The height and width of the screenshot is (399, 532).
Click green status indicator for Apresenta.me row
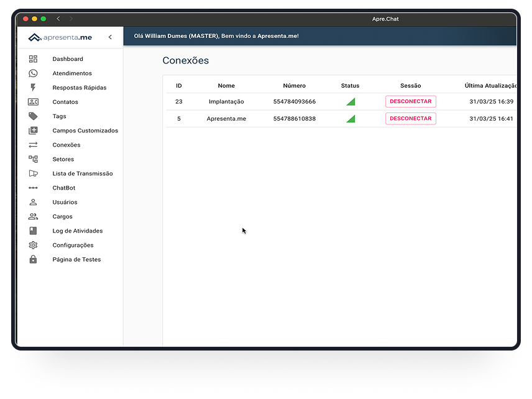[351, 119]
